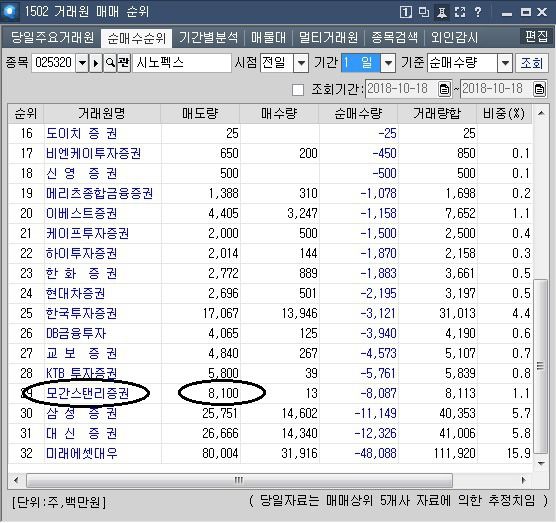
Task: Sort by 거래원명 column header
Action: [102, 114]
